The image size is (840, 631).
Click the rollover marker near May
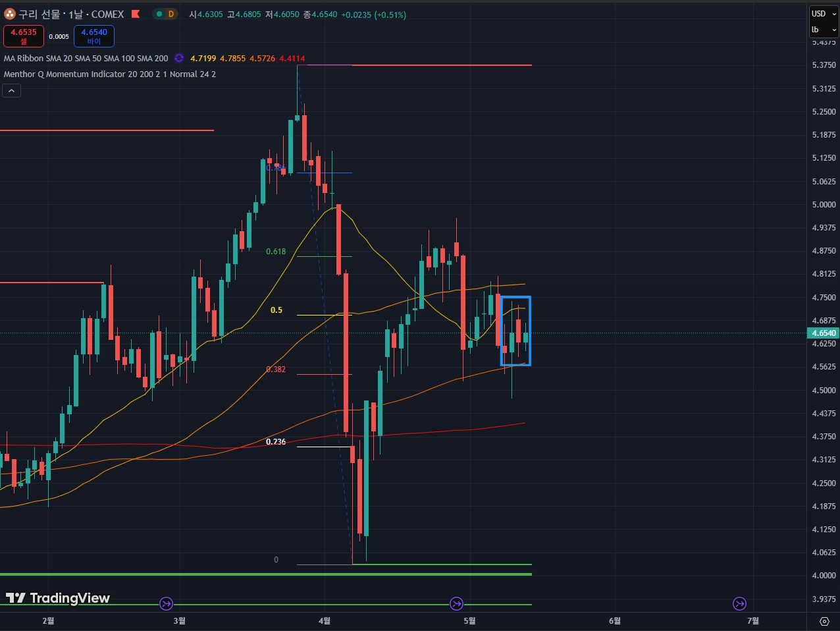tap(456, 603)
